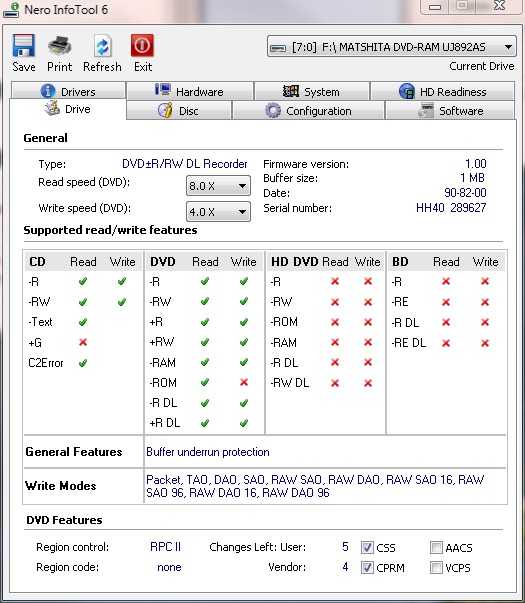The width and height of the screenshot is (525, 603).
Task: Click the red Exit icon
Action: pos(142,45)
